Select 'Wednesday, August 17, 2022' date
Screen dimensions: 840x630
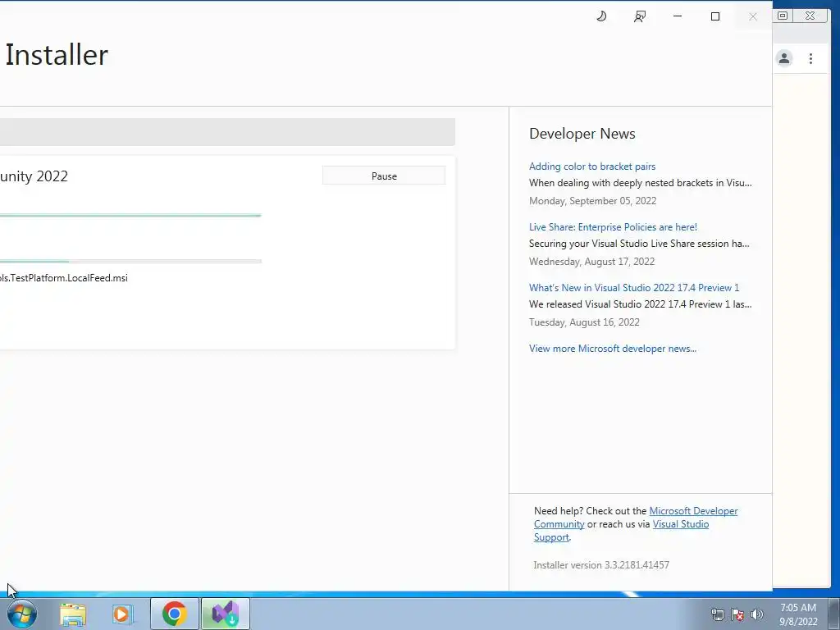[x=591, y=262]
